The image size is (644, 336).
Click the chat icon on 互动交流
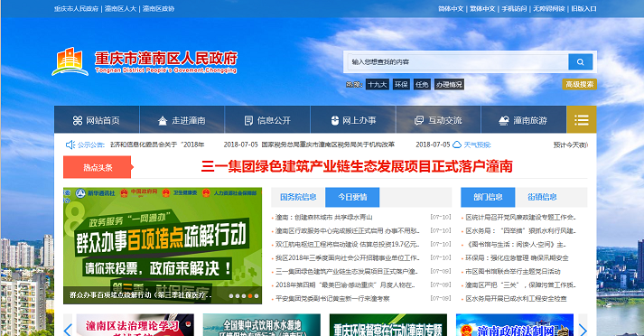(419, 120)
